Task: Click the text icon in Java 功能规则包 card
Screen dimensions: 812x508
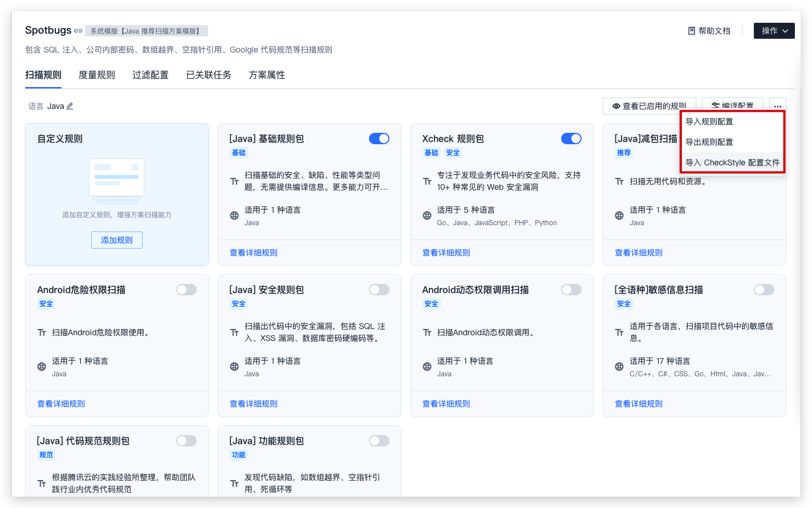Action: pos(234,483)
